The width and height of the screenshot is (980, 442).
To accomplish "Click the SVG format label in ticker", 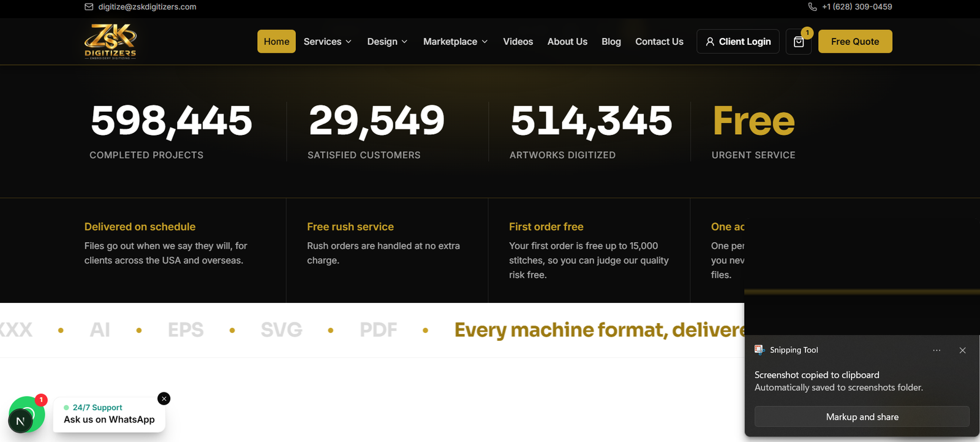I will pos(281,330).
